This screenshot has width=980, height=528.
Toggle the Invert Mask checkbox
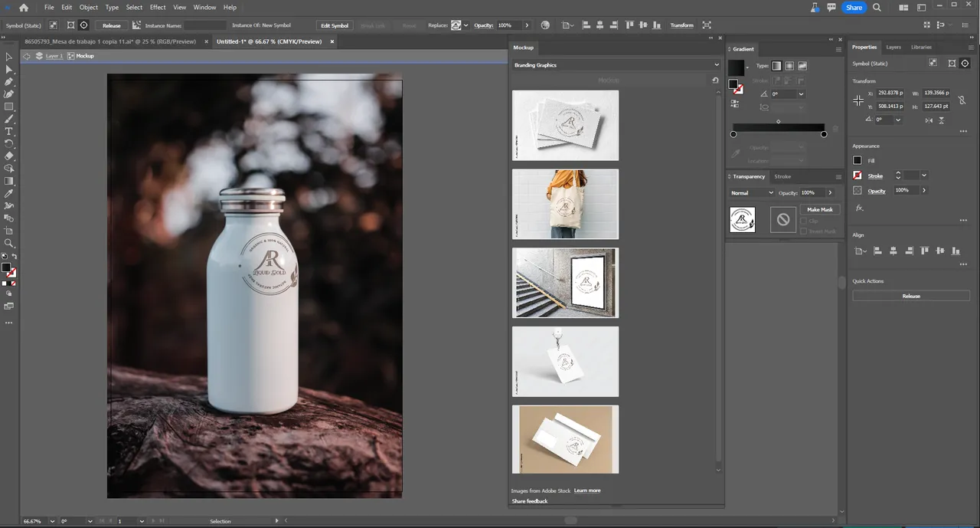coord(804,231)
